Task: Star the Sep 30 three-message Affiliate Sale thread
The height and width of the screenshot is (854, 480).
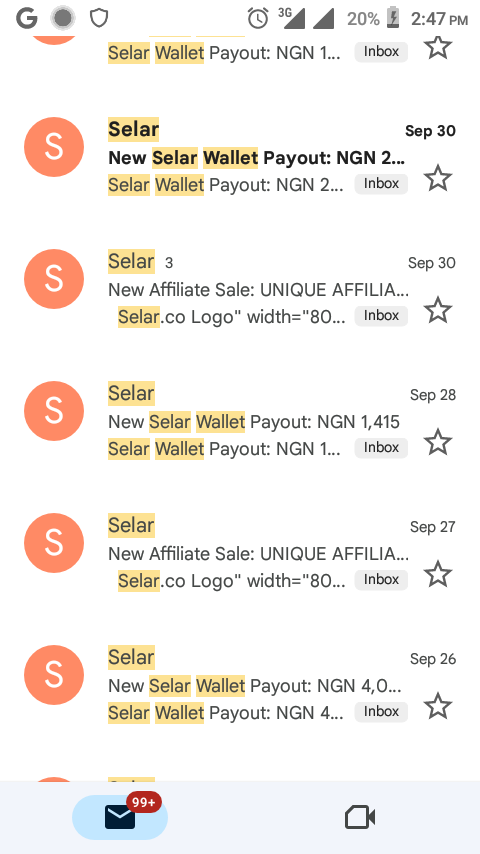Action: [x=438, y=310]
